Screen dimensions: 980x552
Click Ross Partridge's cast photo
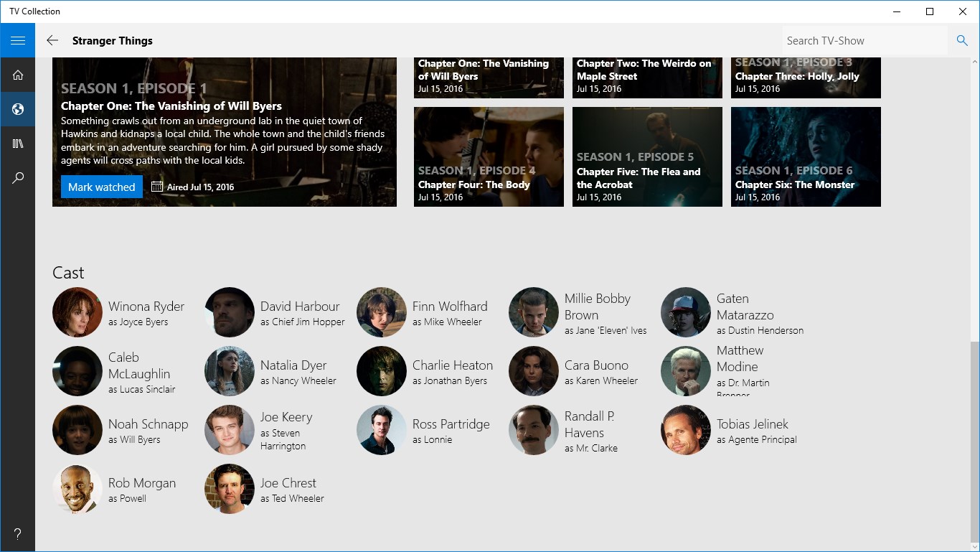click(382, 430)
